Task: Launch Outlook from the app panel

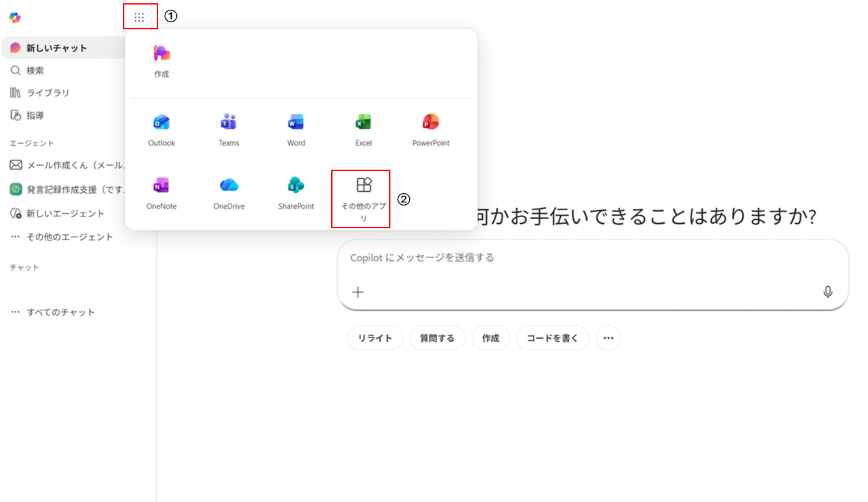Action: point(161,131)
